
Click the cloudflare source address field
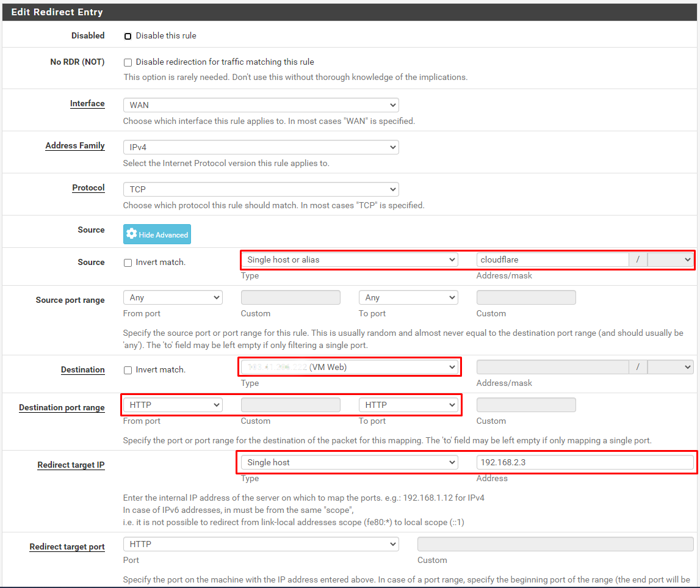click(x=552, y=260)
